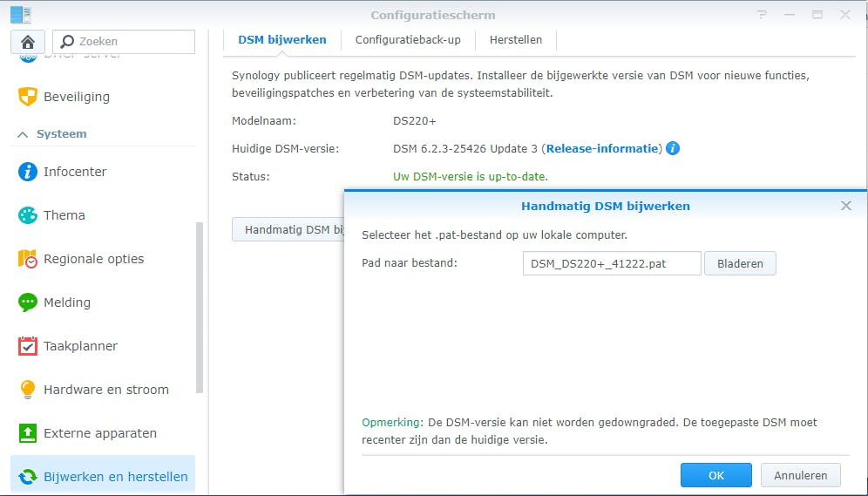The width and height of the screenshot is (868, 496).
Task: Click the Infocenter info icon
Action: pyautogui.click(x=27, y=172)
